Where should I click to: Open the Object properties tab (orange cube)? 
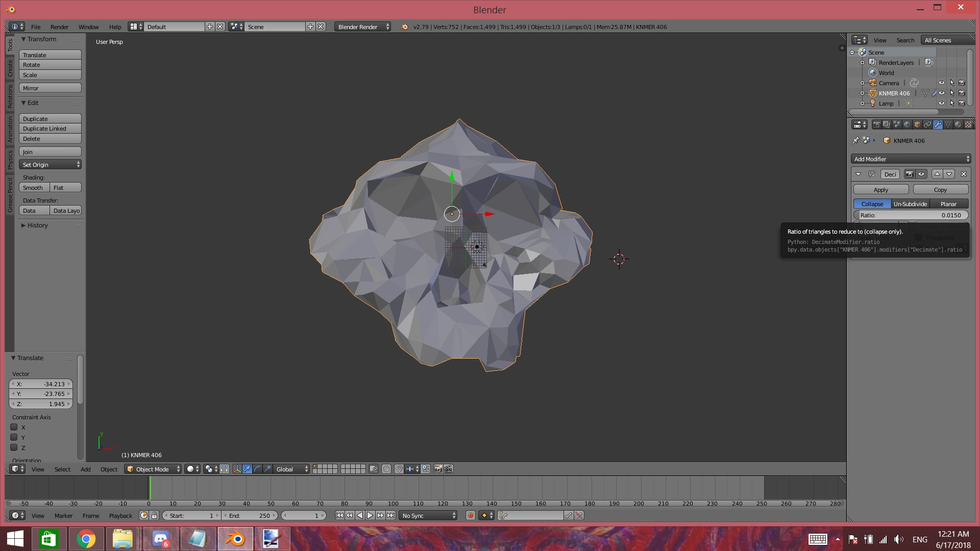917,124
